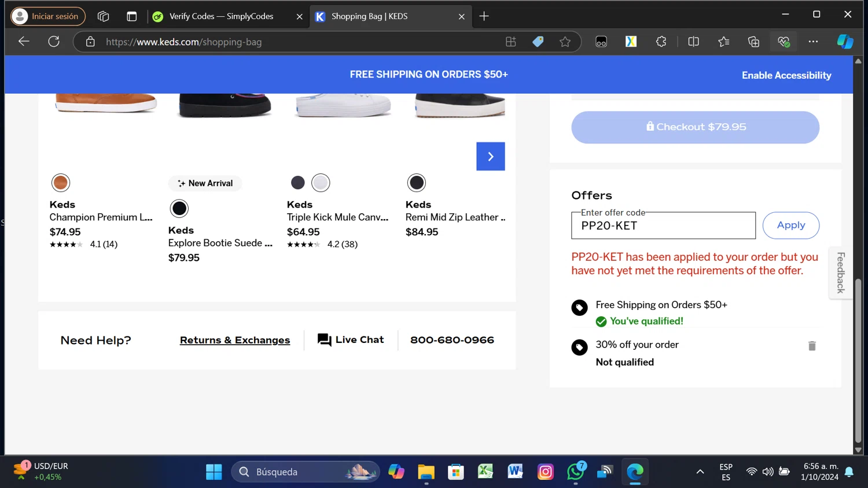Screen dimensions: 868x488
Task: Click the brown Champion shoe image
Action: [x=106, y=103]
